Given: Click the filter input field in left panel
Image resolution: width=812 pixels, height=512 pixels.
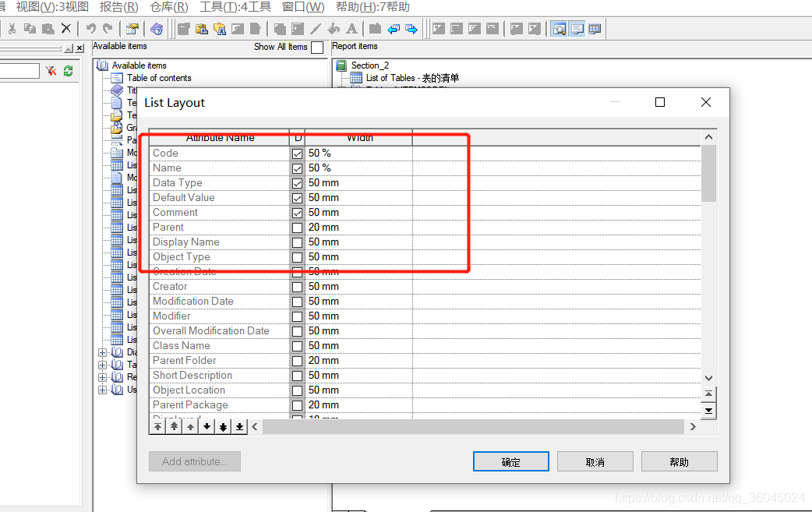Looking at the screenshot, I should [x=19, y=71].
